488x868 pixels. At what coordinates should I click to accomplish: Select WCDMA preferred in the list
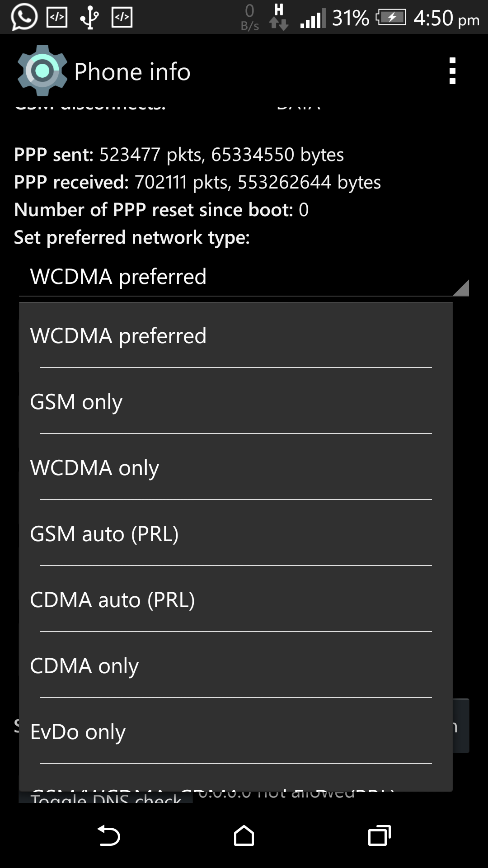pos(236,335)
